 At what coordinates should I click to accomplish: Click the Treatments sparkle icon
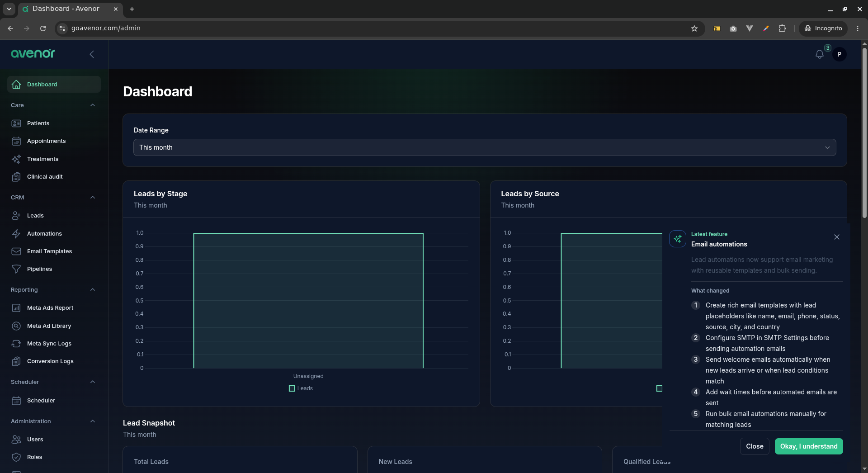coord(16,159)
